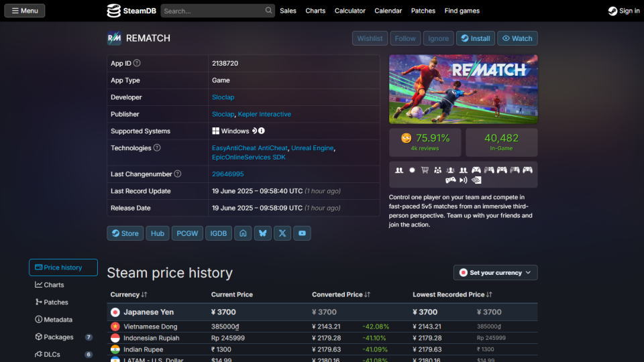Click the 75.91% review score box
644x362 pixels.
point(425,142)
